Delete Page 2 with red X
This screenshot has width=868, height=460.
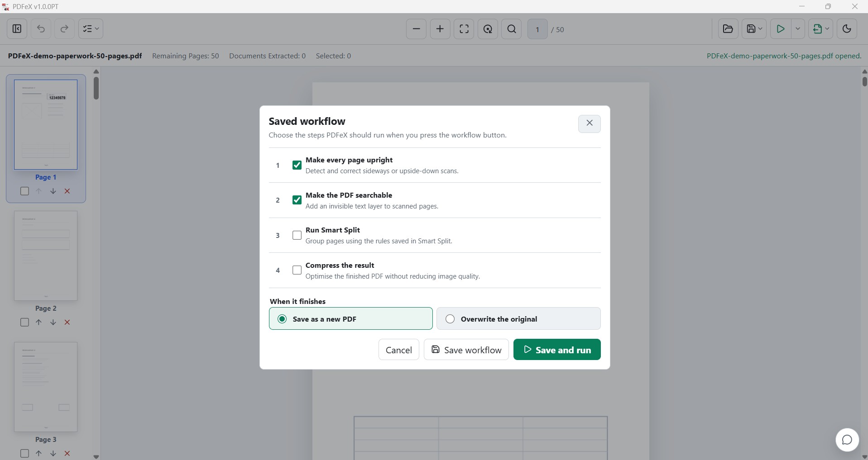67,322
